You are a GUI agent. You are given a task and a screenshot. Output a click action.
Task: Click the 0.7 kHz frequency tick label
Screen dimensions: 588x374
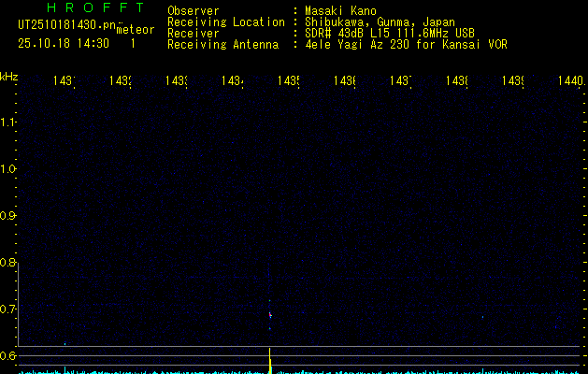click(7, 309)
